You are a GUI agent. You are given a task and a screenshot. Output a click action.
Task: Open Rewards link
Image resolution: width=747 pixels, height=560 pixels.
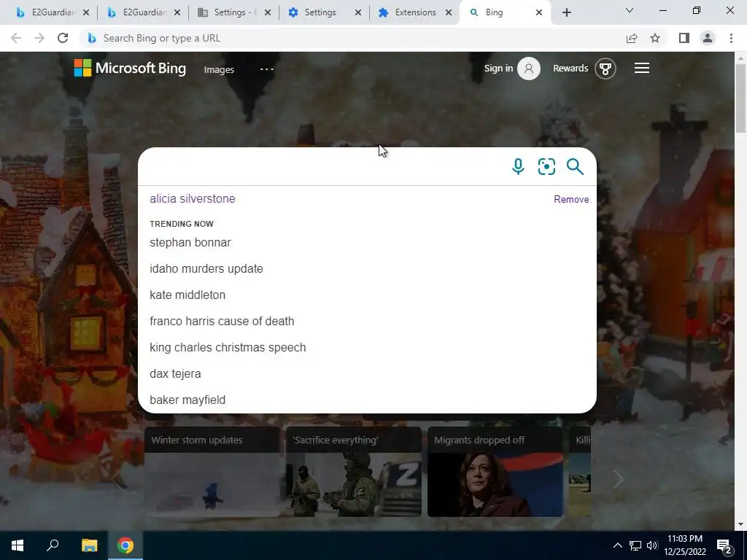coord(570,68)
